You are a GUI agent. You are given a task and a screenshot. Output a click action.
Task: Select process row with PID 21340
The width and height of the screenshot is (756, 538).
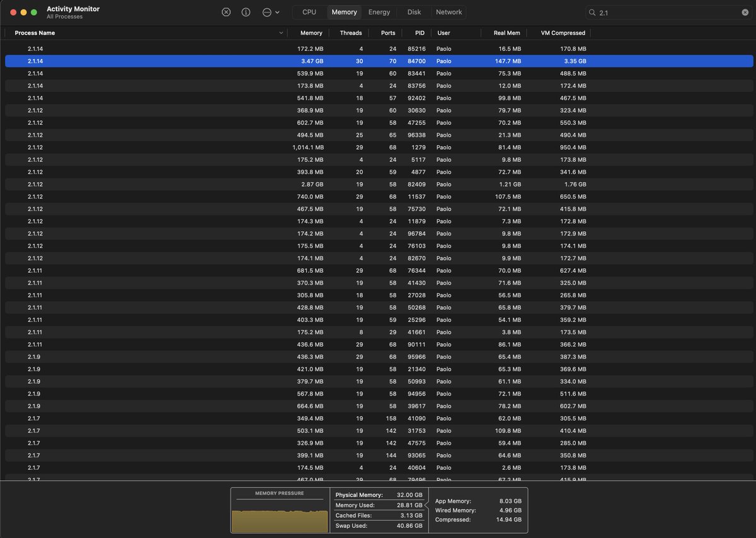pyautogui.click(x=379, y=369)
